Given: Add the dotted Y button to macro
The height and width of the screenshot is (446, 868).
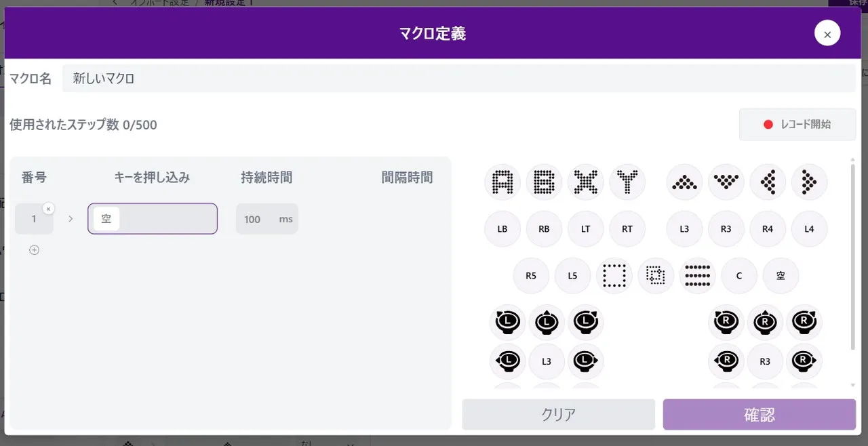Looking at the screenshot, I should tap(627, 182).
